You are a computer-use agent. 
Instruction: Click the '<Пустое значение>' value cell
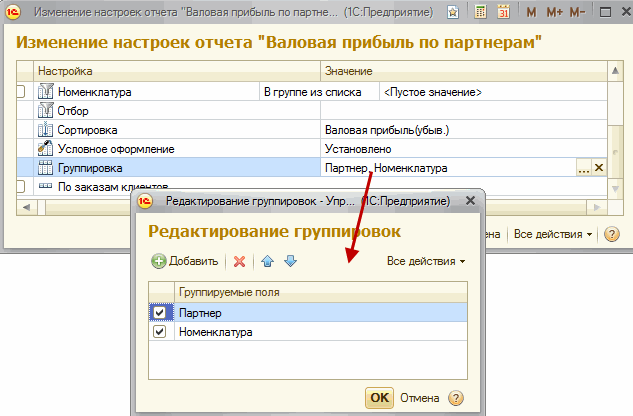493,92
